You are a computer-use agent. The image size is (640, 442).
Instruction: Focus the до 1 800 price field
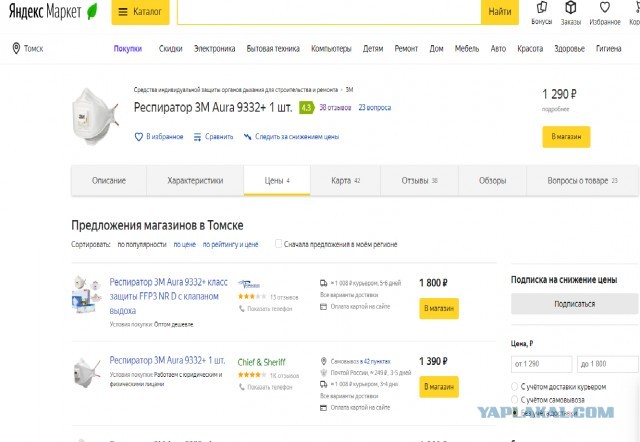coord(607,364)
